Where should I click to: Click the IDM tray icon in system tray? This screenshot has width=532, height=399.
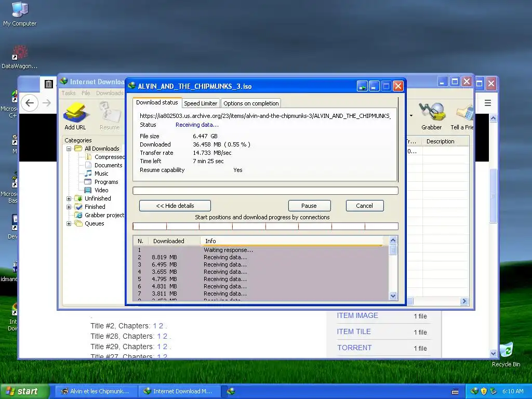tap(474, 391)
